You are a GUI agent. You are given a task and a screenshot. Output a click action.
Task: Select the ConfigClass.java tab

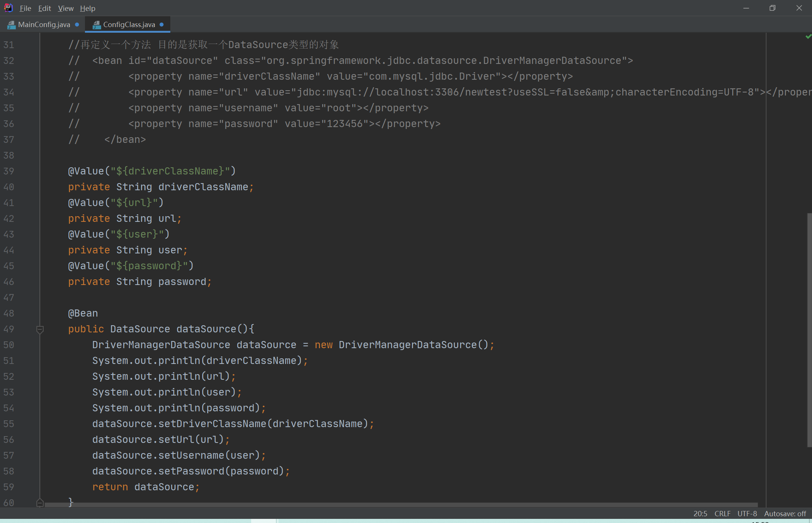coord(129,24)
